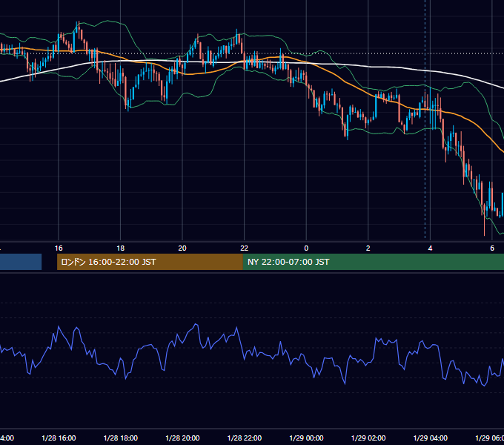This screenshot has width=504, height=445.
Task: Click the 1/29 02:00 date label
Action: coord(368,438)
